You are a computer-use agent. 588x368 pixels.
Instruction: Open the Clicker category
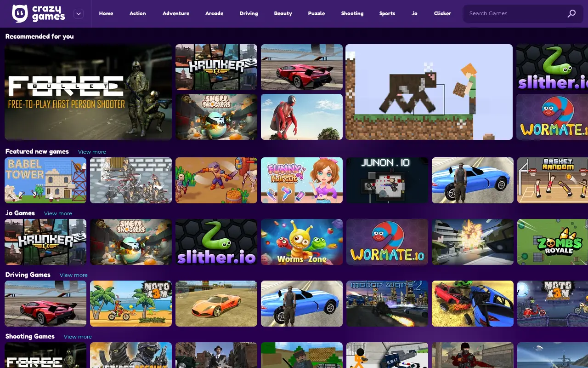(x=442, y=13)
